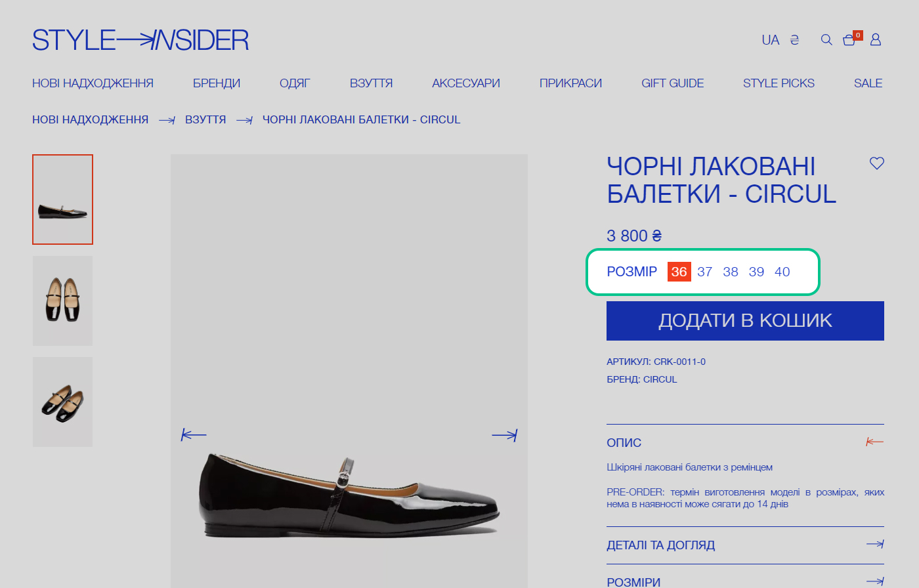Select size 39
The width and height of the screenshot is (919, 588).
pyautogui.click(x=756, y=272)
